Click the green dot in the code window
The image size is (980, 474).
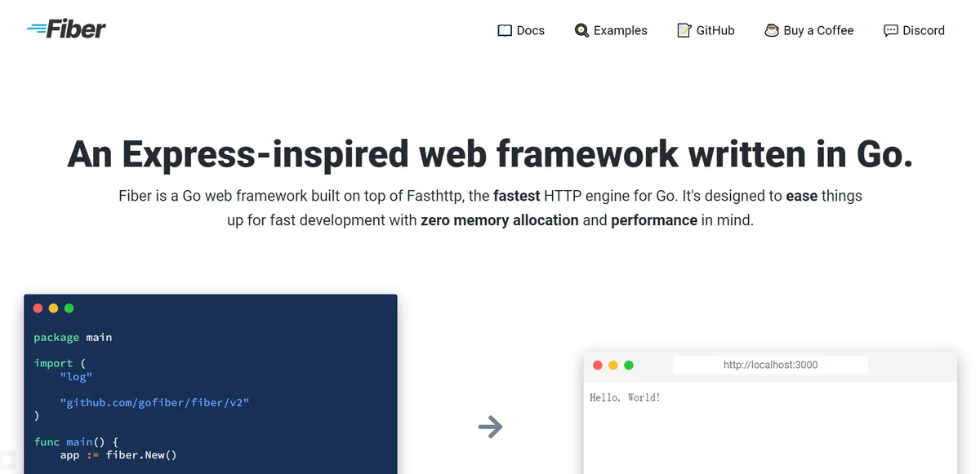point(69,308)
